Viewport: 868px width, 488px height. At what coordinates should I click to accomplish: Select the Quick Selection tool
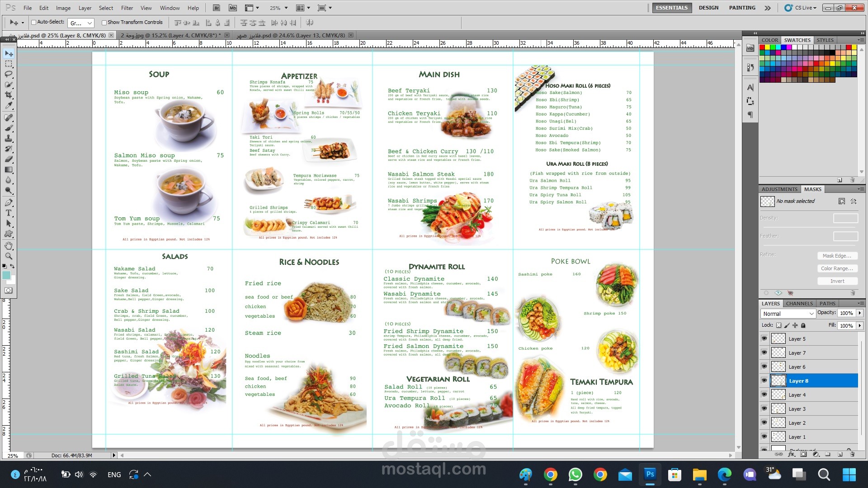click(9, 84)
